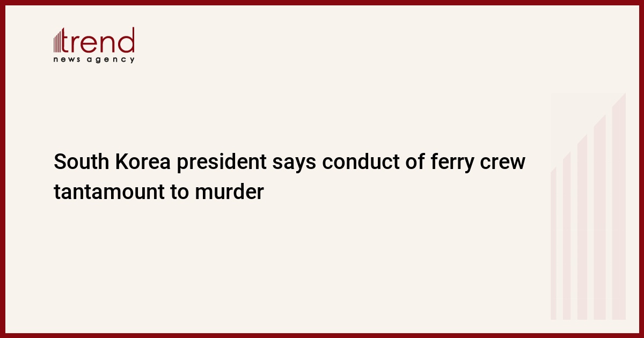This screenshot has width=644, height=338.
Task: Click the word "conduct" in the headline
Action: [360, 162]
